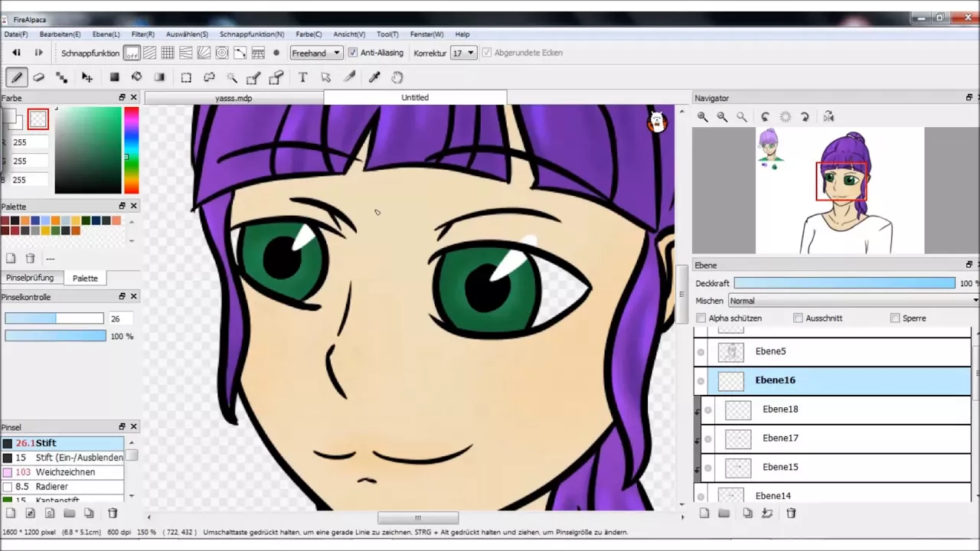
Task: Click the red R value field
Action: click(29, 142)
